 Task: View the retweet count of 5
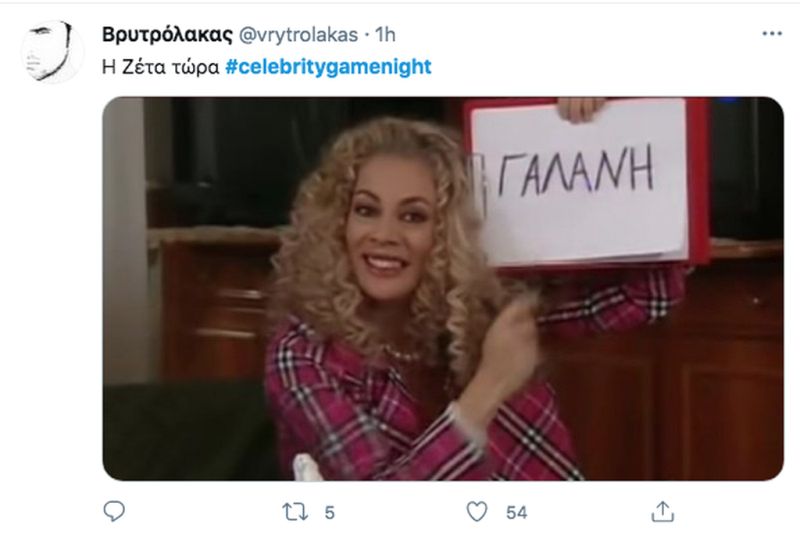pyautogui.click(x=330, y=512)
